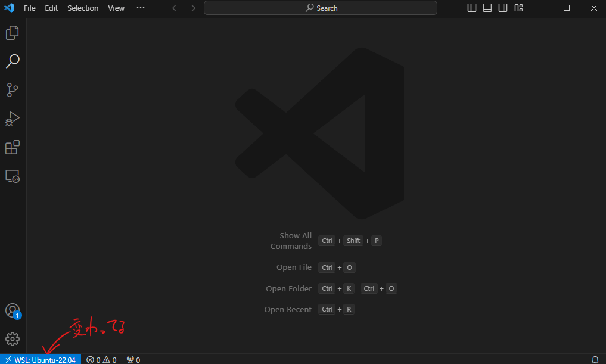The height and width of the screenshot is (364, 606).
Task: Open the Extensions view
Action: (x=13, y=147)
